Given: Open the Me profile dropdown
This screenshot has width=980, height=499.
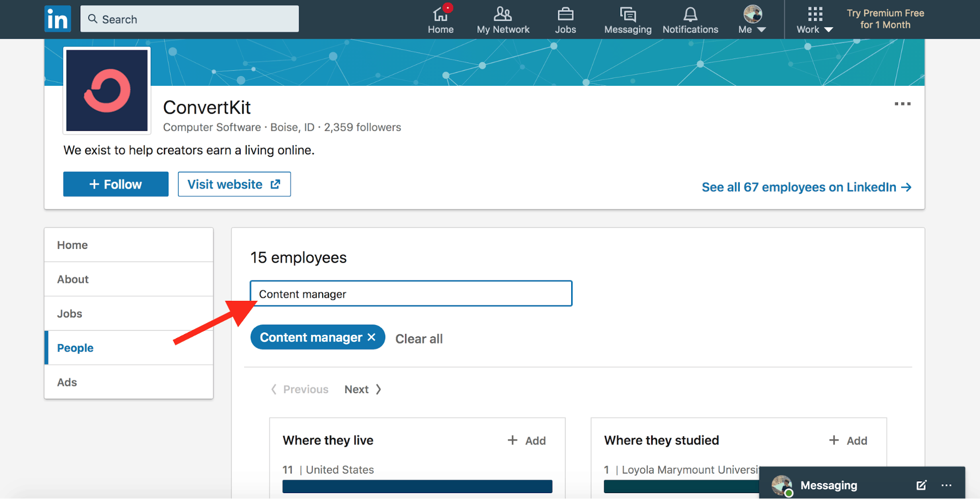Looking at the screenshot, I should 752,20.
